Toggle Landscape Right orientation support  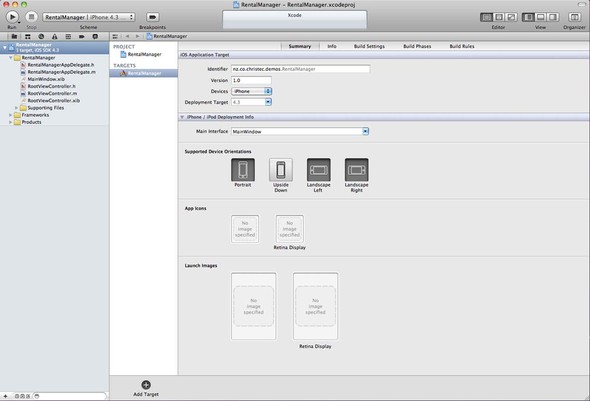pyautogui.click(x=357, y=170)
